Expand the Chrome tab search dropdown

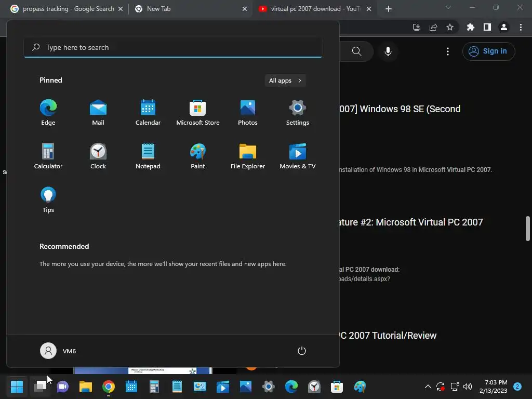pos(448,7)
